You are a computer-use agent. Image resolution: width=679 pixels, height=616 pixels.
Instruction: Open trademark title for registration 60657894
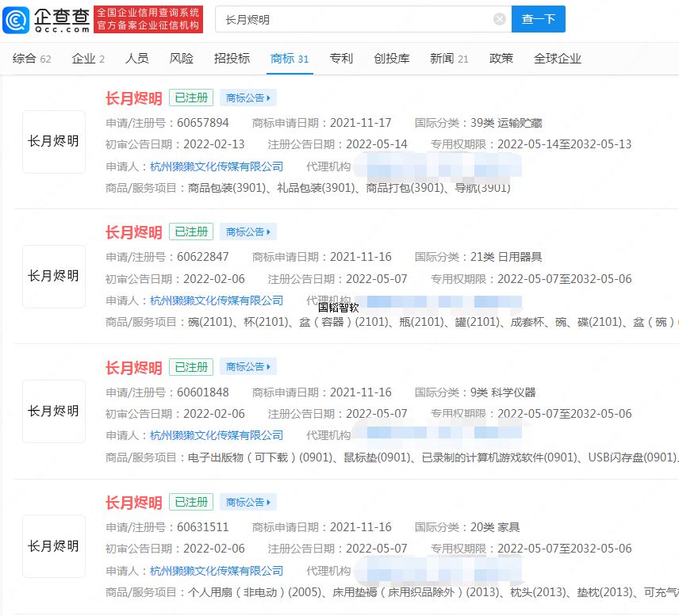point(134,98)
